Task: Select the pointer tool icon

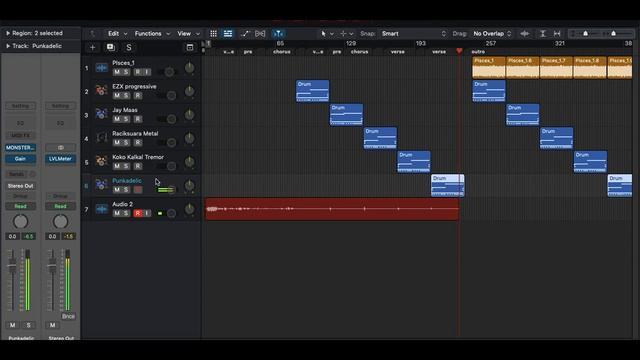Action: pos(324,33)
